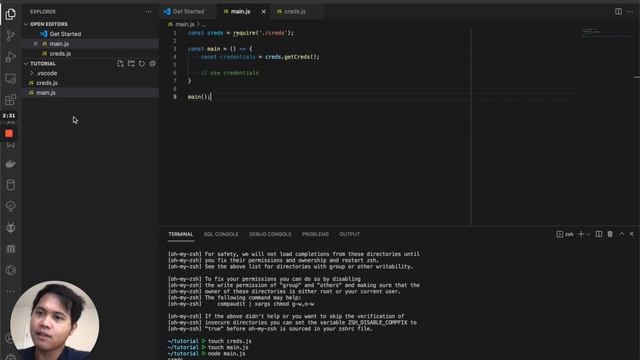640x360 pixels.
Task: Close the terminal panel
Action: click(x=631, y=234)
